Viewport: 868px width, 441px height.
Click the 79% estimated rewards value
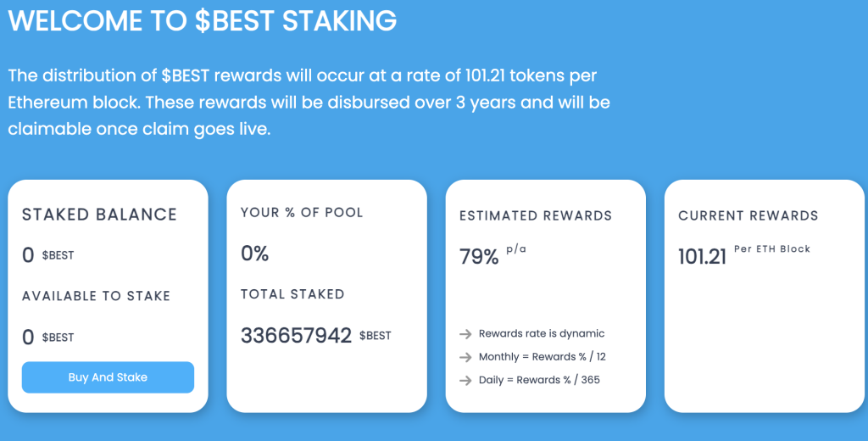[479, 257]
